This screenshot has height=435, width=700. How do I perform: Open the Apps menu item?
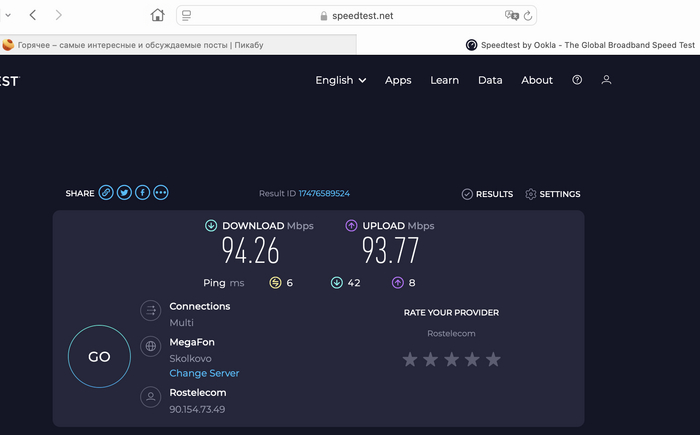(398, 80)
